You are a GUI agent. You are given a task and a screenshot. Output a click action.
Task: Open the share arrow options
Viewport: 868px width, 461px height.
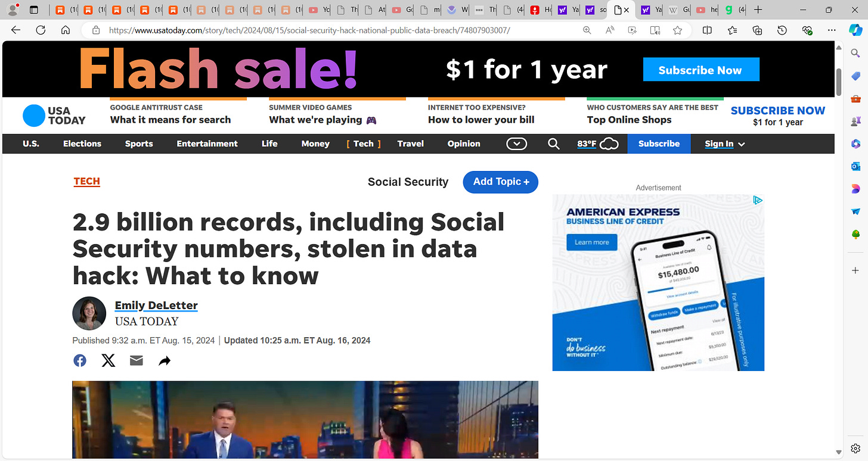coord(165,361)
